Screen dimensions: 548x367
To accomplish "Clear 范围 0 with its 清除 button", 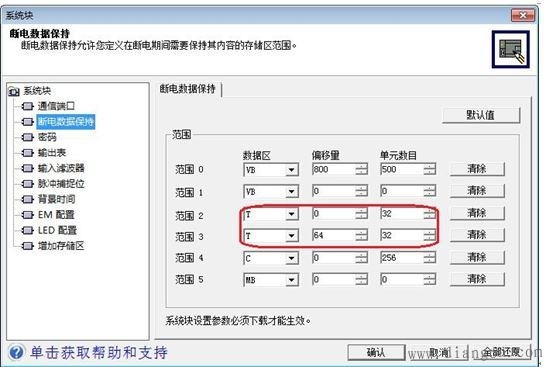I will pos(477,169).
